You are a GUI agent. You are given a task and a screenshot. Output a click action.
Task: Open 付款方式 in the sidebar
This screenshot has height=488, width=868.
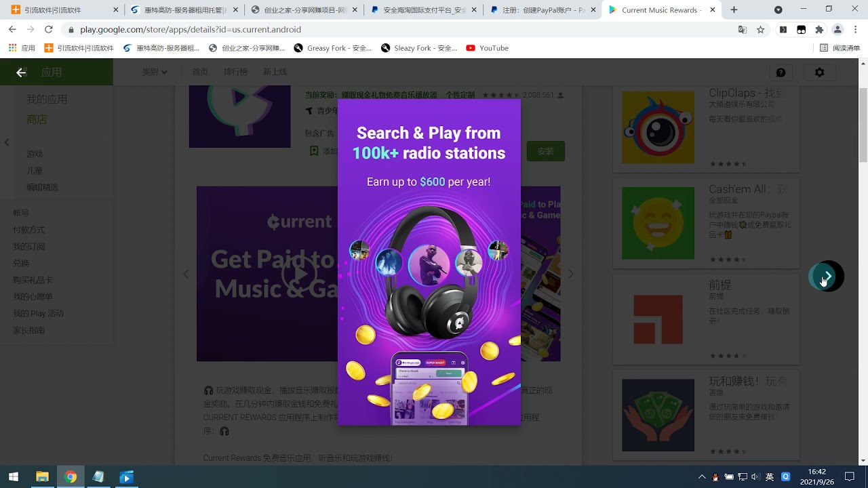point(29,230)
